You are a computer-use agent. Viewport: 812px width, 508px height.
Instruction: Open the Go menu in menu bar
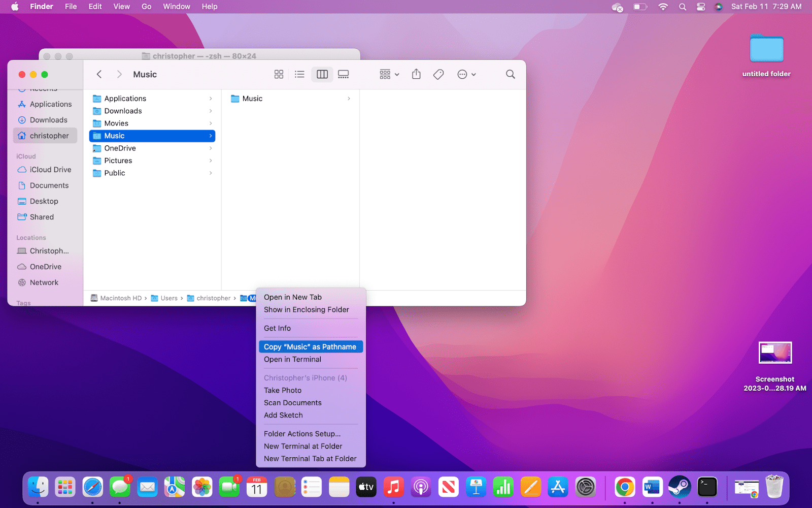146,7
